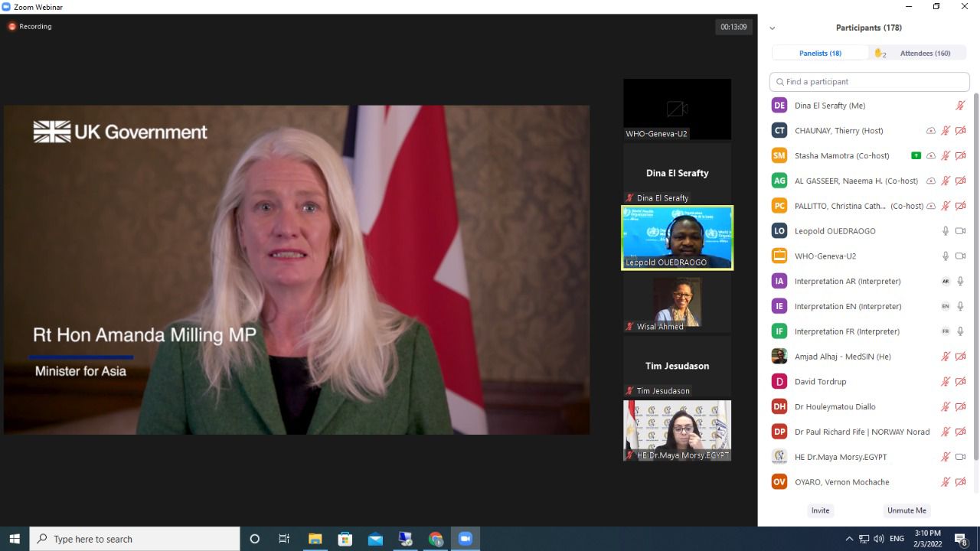980x551 pixels.
Task: Open Google Chrome from the taskbar
Action: [435, 539]
